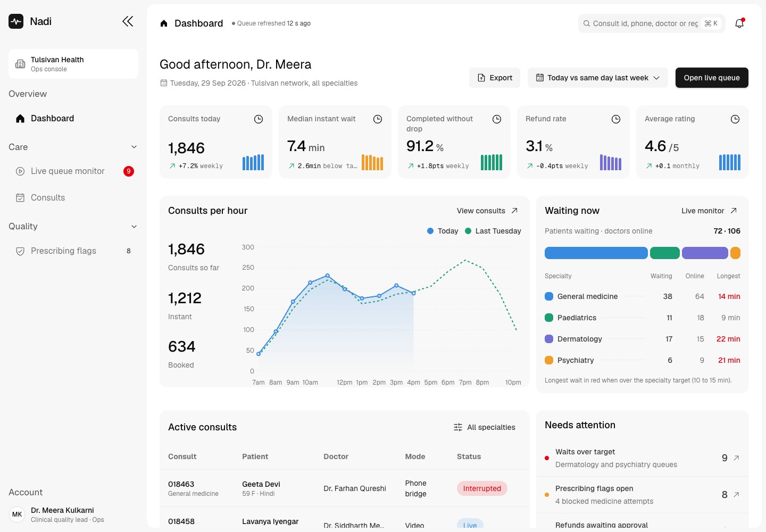Open the Prescribing flags open arrow icon
The height and width of the screenshot is (532, 766).
tap(736, 495)
